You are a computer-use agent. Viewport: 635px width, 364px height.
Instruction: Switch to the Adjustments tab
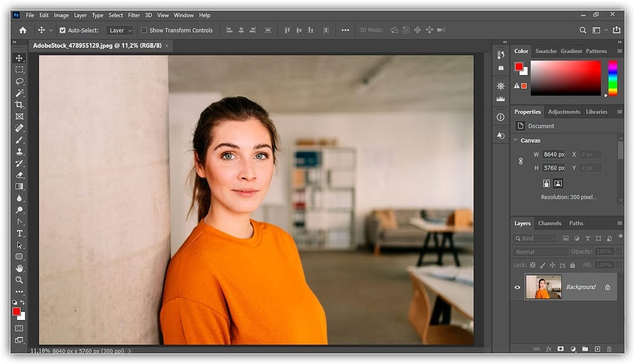[564, 112]
